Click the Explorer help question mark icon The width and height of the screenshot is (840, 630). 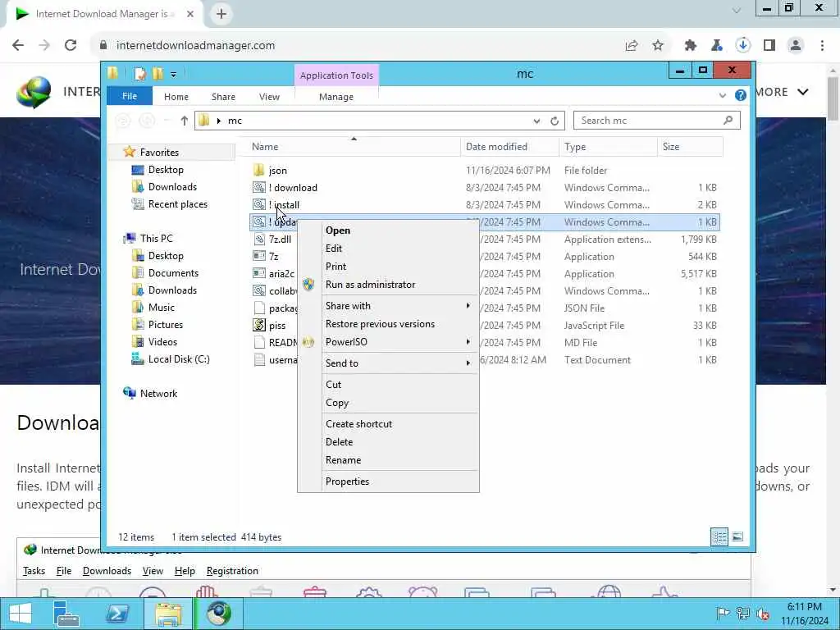(741, 95)
